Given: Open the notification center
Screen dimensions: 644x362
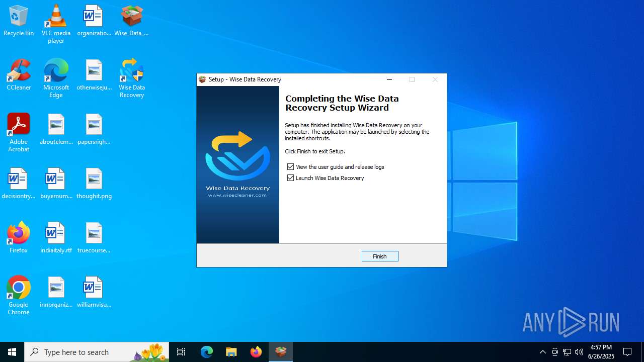Looking at the screenshot, I should click(627, 352).
